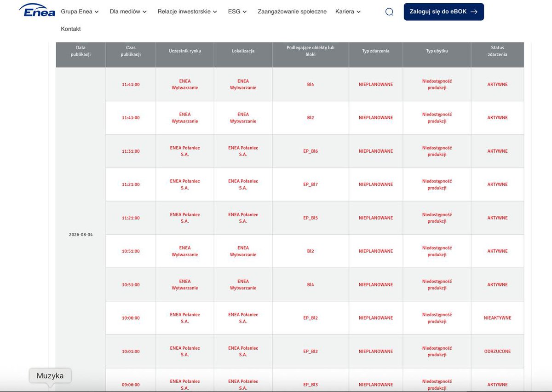Click the Muzyka tooltip label

[x=50, y=375]
